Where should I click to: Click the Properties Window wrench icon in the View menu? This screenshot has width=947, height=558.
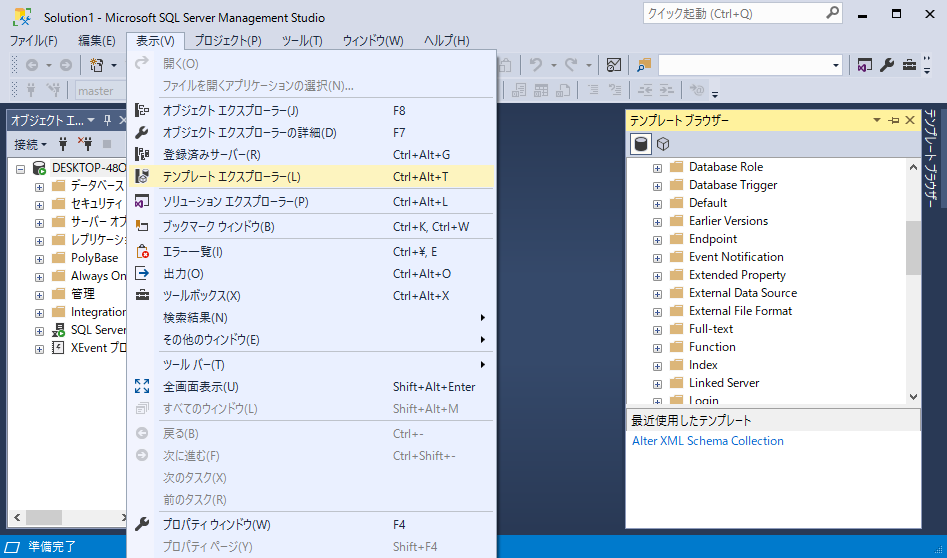click(142, 524)
